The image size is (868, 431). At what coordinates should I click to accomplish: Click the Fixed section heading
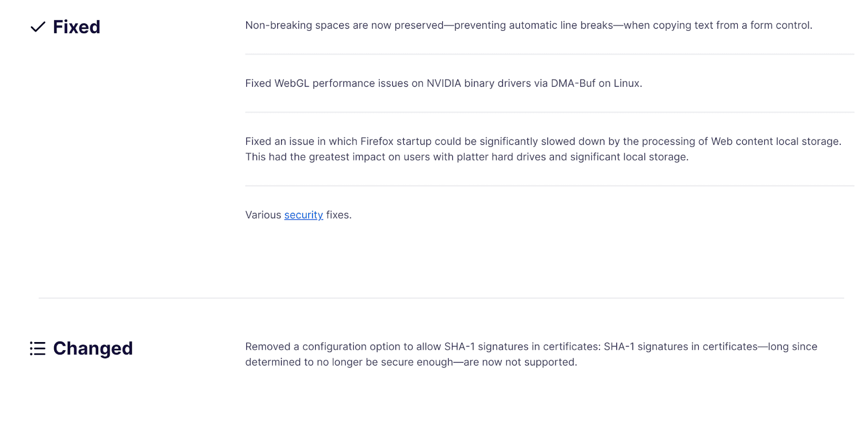(76, 27)
